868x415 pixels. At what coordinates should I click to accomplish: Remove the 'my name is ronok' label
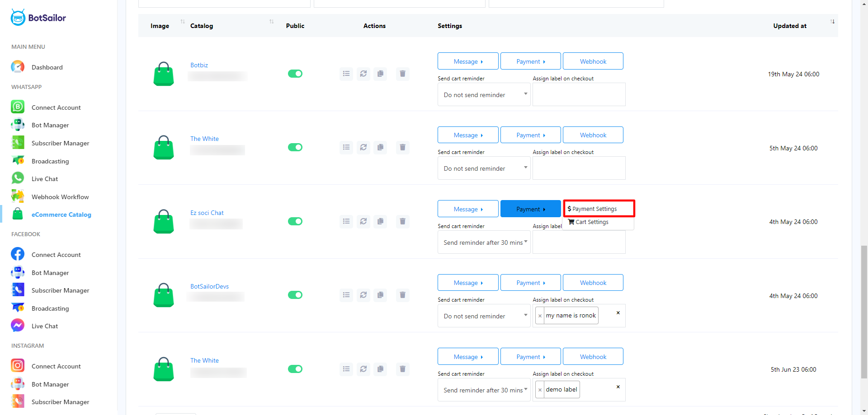click(540, 316)
